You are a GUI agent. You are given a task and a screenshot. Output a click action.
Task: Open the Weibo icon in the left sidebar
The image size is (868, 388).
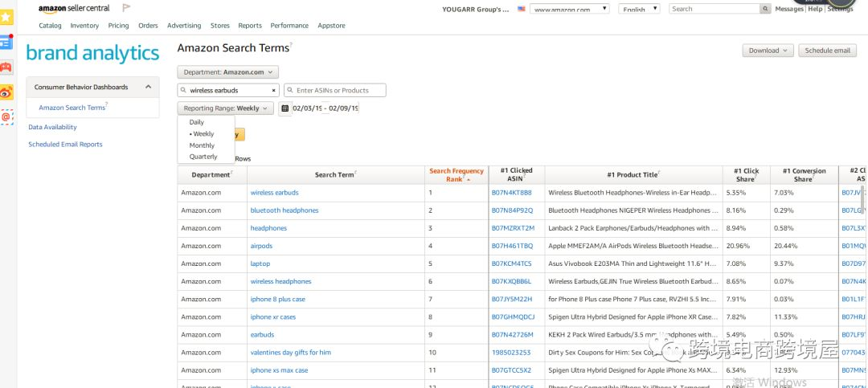coord(6,92)
